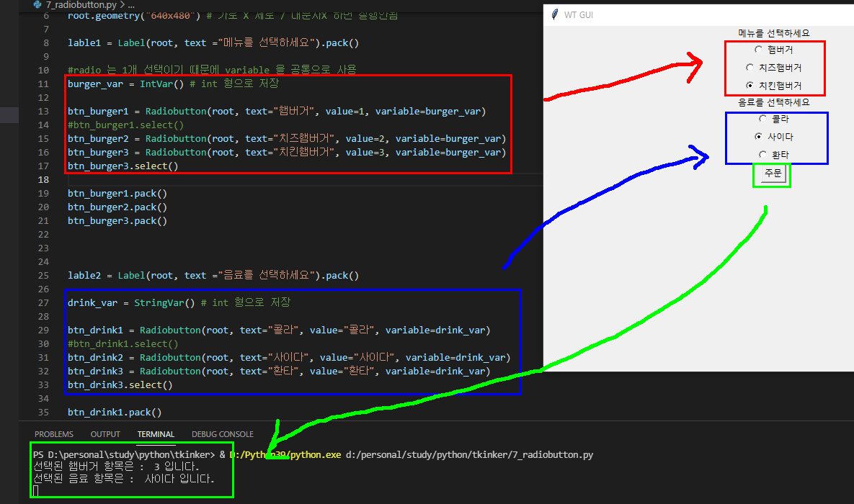This screenshot has height=504, width=854.
Task: Click the commented #btn_burger1.select() line
Action: [x=126, y=125]
